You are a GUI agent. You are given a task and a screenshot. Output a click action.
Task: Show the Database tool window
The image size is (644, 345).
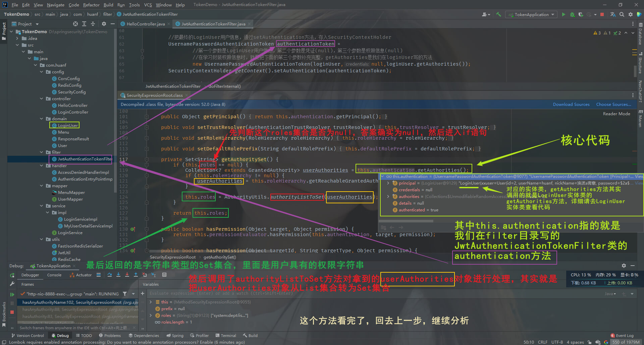click(x=640, y=34)
